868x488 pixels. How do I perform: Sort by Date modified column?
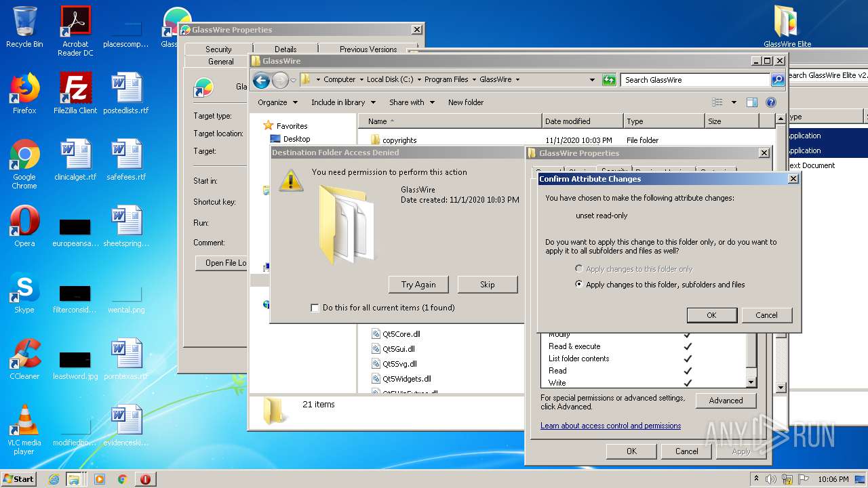tap(583, 121)
